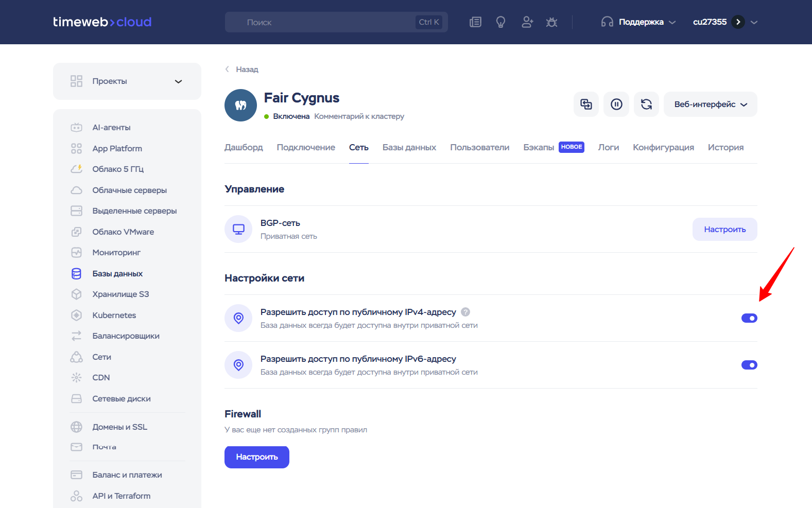Open the Конфигурация tab
The image size is (812, 508).
tap(663, 147)
